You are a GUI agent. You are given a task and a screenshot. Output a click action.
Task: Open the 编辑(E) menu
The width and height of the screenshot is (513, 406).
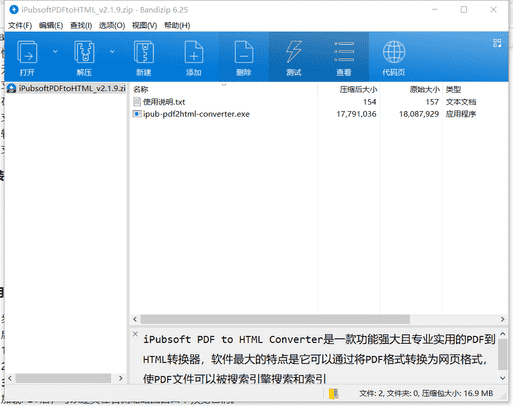coord(51,26)
